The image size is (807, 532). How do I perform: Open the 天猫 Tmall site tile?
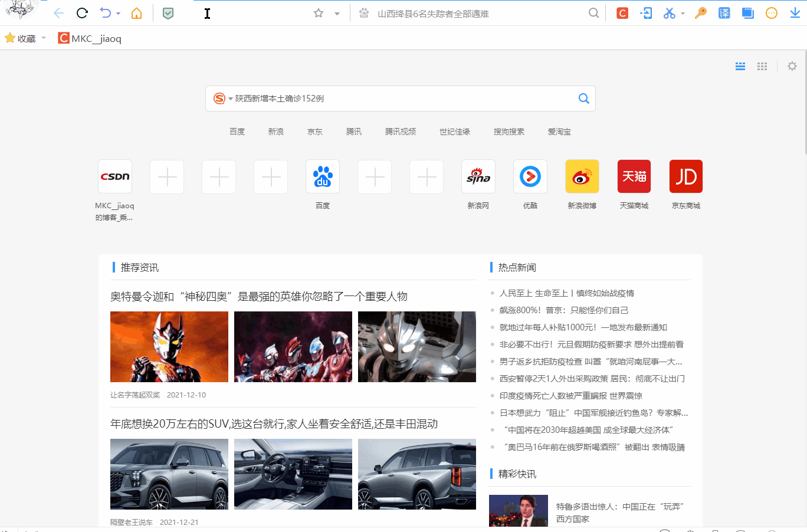pos(634,176)
